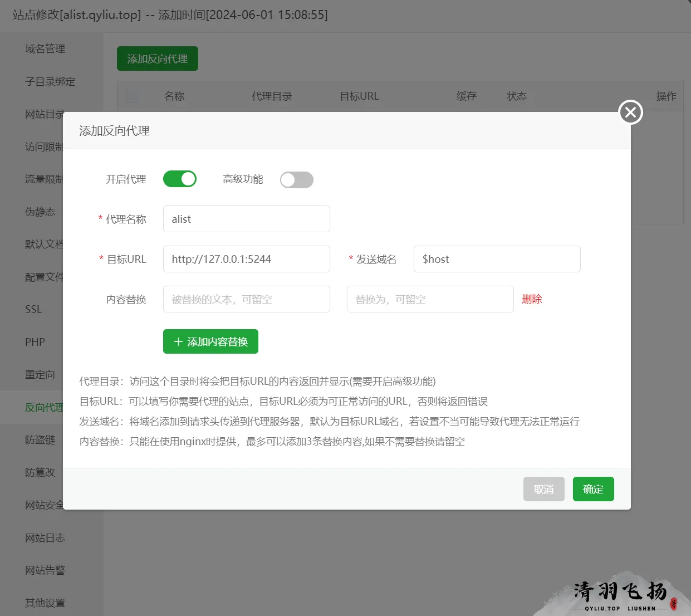Disable the 开启代理 toggle
This screenshot has width=691, height=616.
point(179,179)
